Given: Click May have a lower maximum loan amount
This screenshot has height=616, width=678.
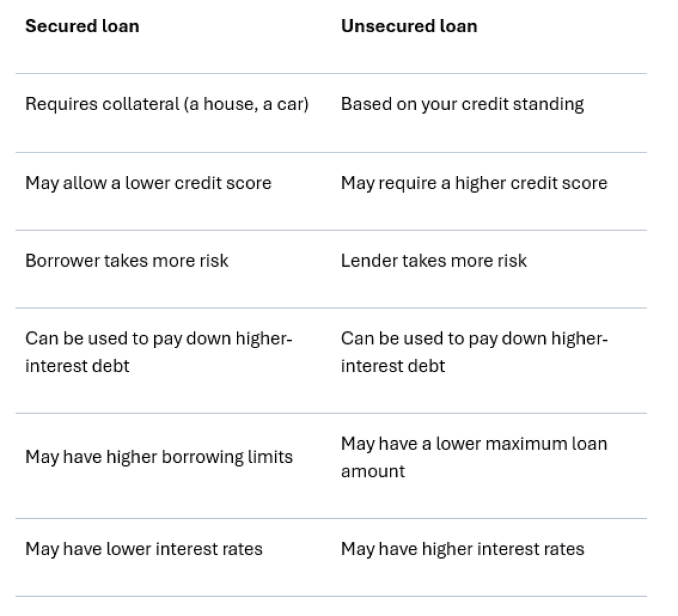Looking at the screenshot, I should [x=474, y=457].
